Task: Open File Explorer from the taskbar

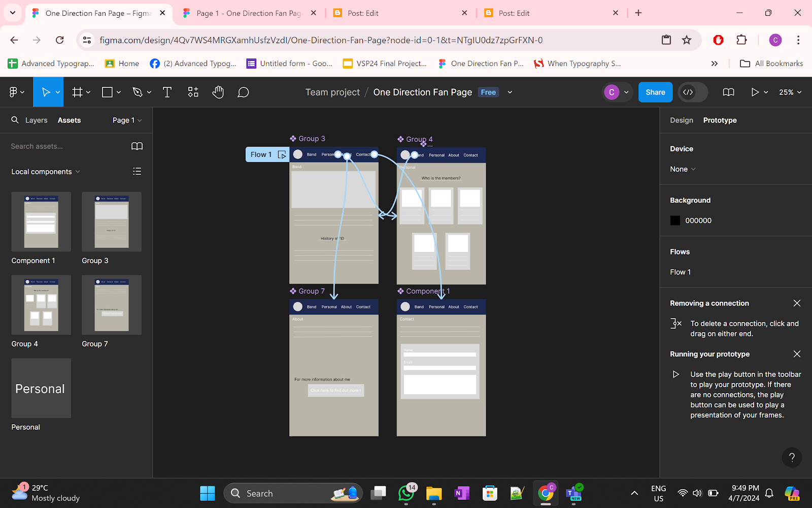Action: pos(434,493)
